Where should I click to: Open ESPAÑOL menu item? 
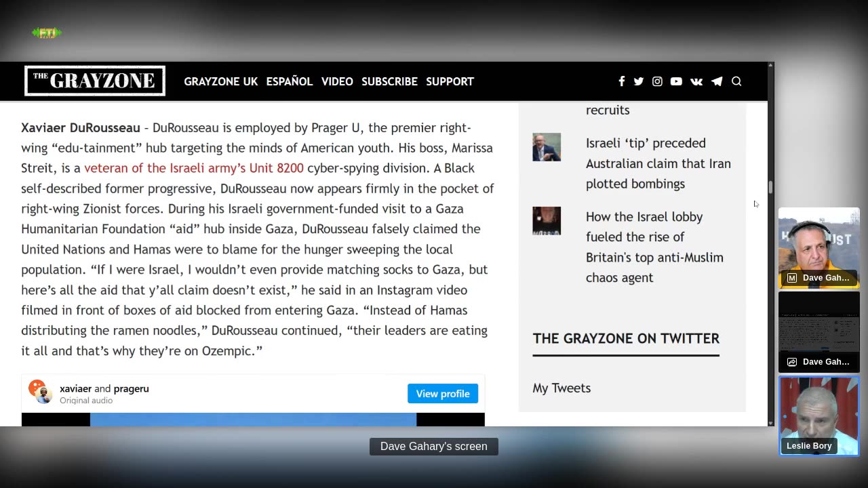tap(290, 81)
